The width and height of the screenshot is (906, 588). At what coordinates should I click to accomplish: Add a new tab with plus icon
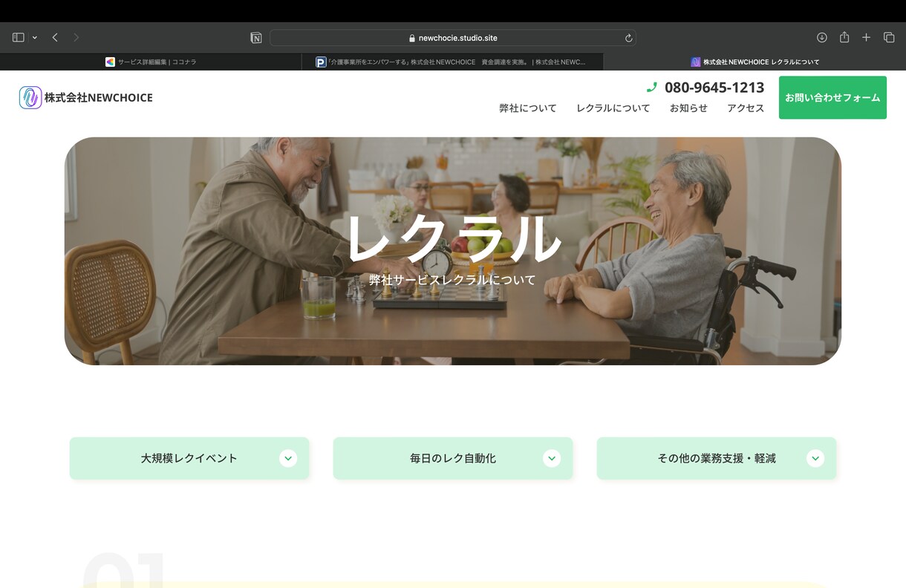(866, 37)
